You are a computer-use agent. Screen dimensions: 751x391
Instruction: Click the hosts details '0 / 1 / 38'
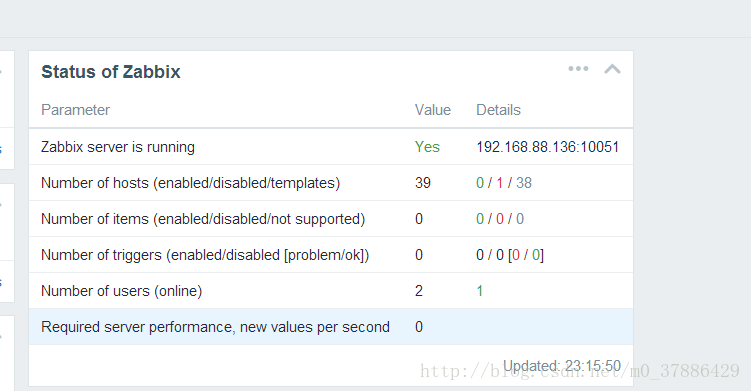coord(504,183)
